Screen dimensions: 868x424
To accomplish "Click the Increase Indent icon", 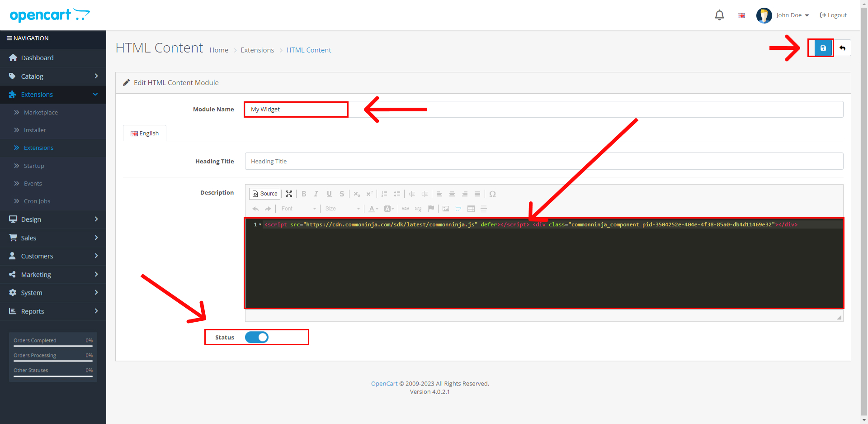I will (425, 194).
